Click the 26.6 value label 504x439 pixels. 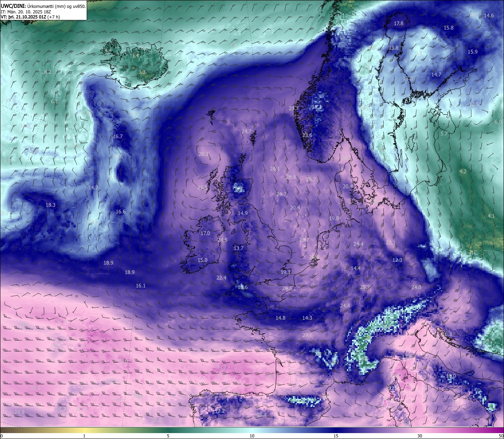tap(287, 289)
